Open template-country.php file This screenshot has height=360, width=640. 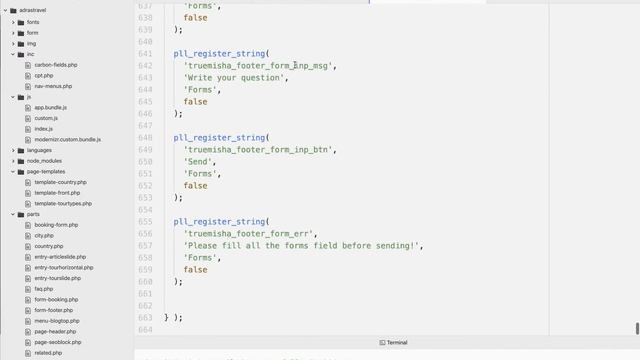click(x=60, y=182)
